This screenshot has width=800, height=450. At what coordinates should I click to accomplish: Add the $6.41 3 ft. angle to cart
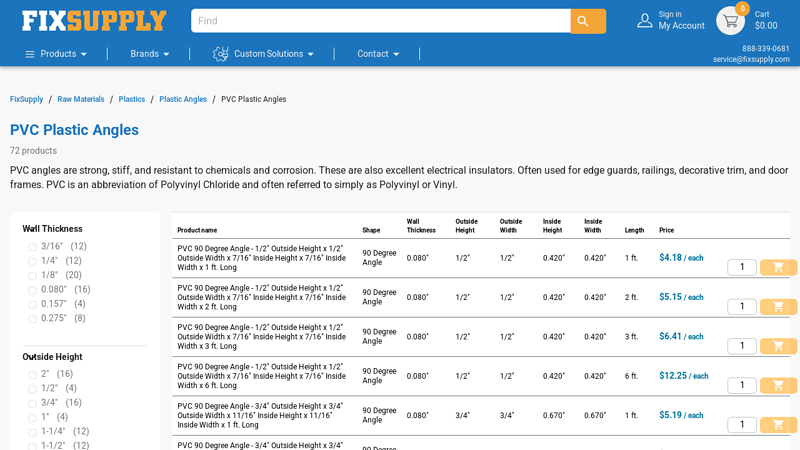pyautogui.click(x=778, y=346)
